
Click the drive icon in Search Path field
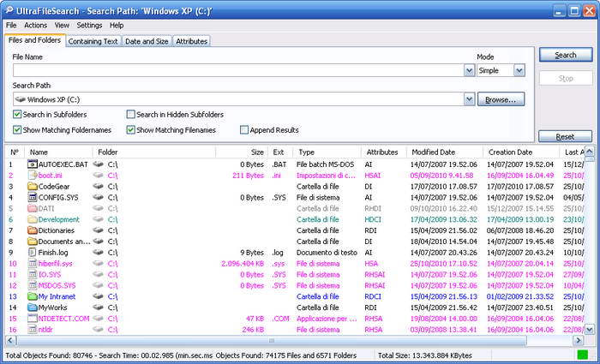[x=20, y=99]
